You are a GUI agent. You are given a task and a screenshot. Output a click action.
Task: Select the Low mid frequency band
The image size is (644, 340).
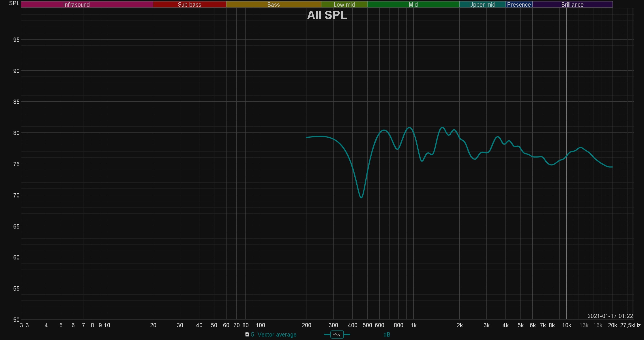344,5
